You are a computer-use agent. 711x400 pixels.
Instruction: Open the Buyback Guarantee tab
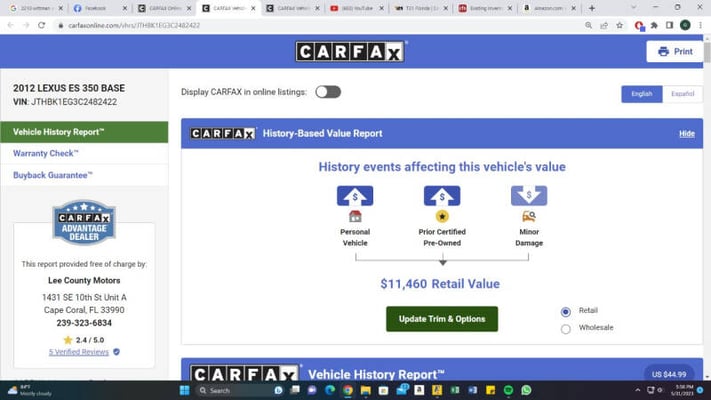point(52,175)
